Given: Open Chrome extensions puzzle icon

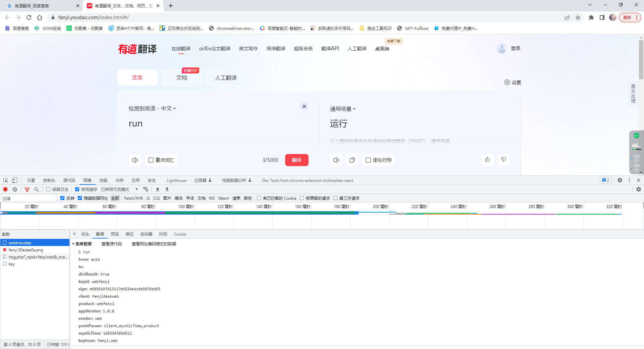Looking at the screenshot, I should click(x=591, y=17).
